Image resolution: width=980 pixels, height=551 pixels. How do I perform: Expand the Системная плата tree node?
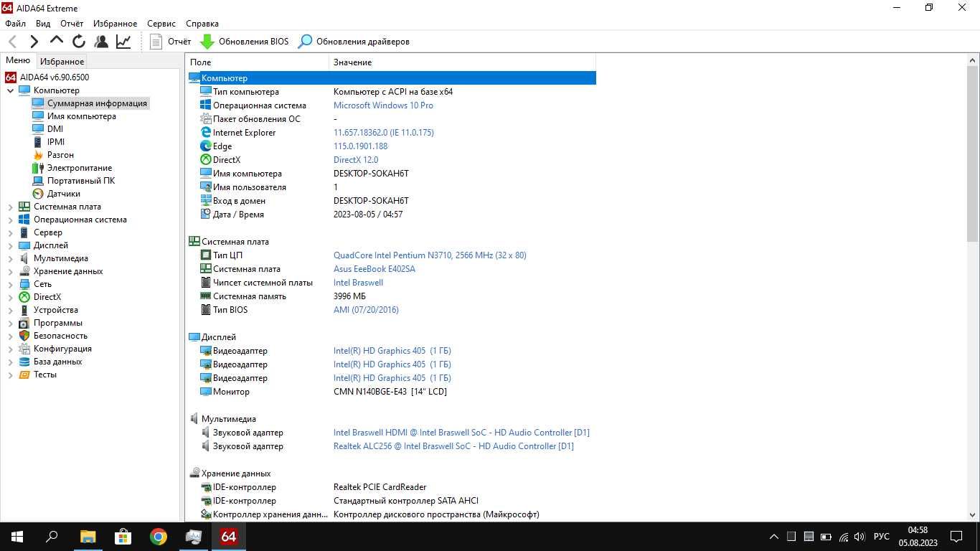[11, 207]
